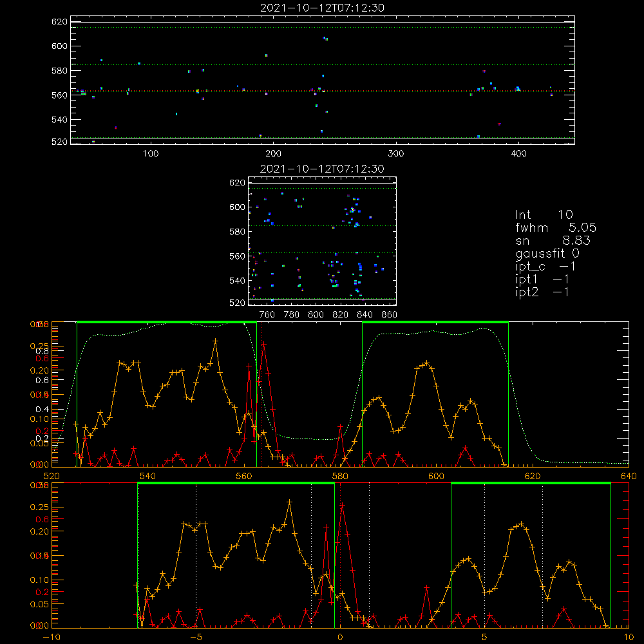Click the 'gaussfit 0' status line

click(547, 253)
